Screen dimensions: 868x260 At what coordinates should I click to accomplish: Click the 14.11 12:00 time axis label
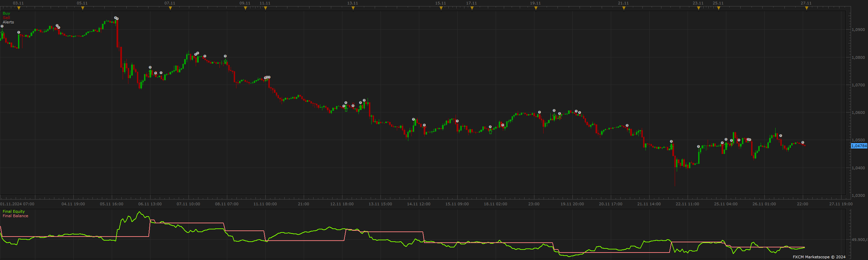click(x=419, y=204)
